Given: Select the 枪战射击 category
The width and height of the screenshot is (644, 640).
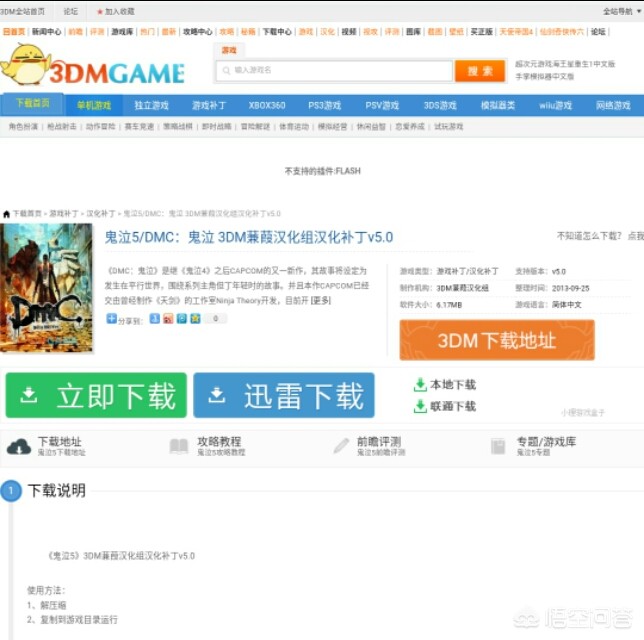Looking at the screenshot, I should tap(62, 127).
